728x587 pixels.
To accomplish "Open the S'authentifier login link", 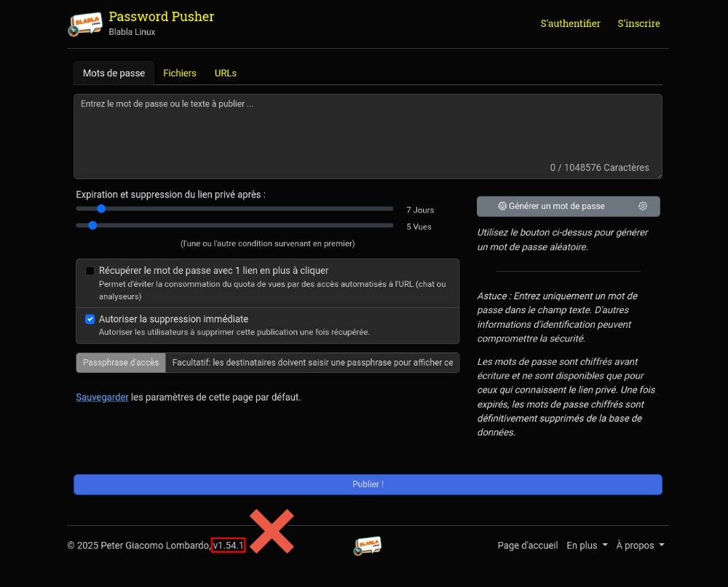I will 570,23.
